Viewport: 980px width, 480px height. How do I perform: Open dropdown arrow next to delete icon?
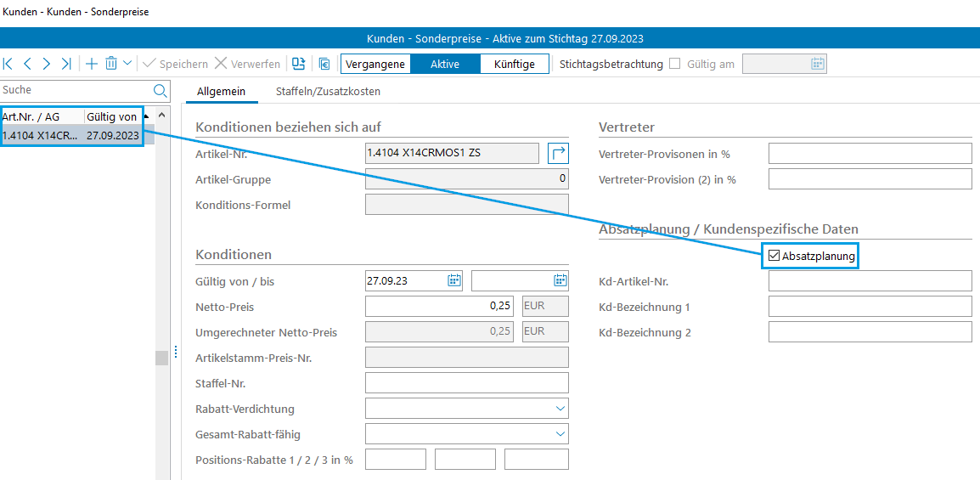coord(127,64)
